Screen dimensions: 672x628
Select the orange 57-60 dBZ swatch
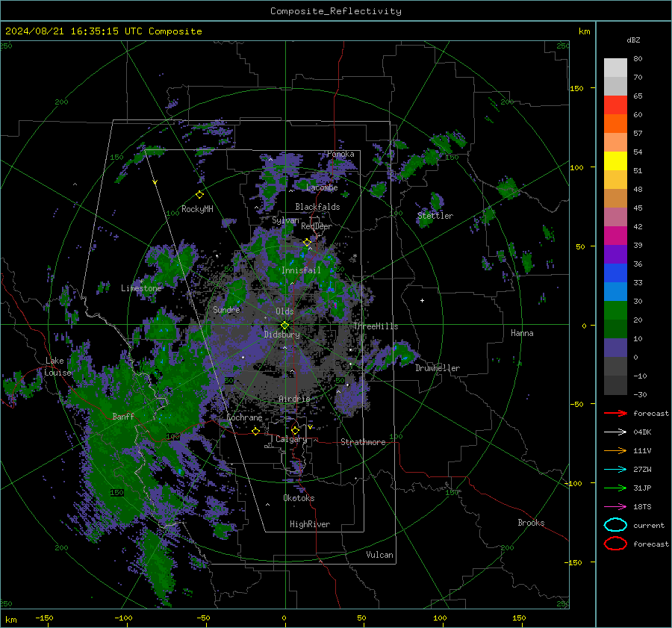(x=615, y=124)
